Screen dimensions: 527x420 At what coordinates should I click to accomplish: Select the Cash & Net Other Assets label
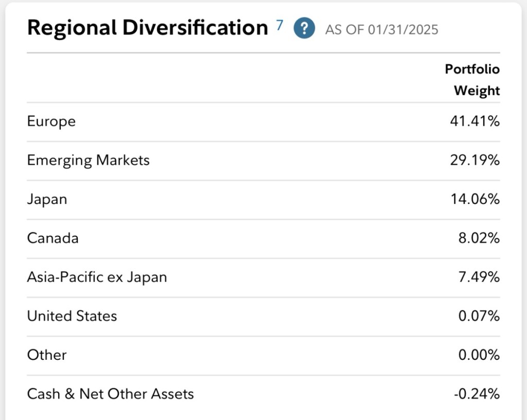110,394
